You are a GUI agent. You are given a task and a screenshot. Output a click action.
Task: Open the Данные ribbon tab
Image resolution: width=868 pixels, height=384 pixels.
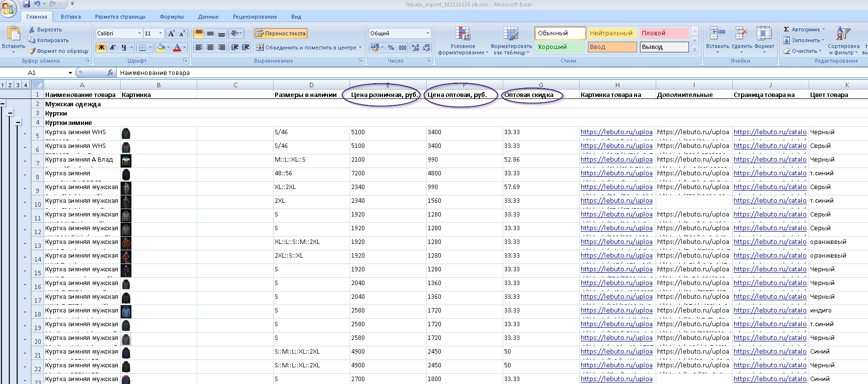point(208,17)
